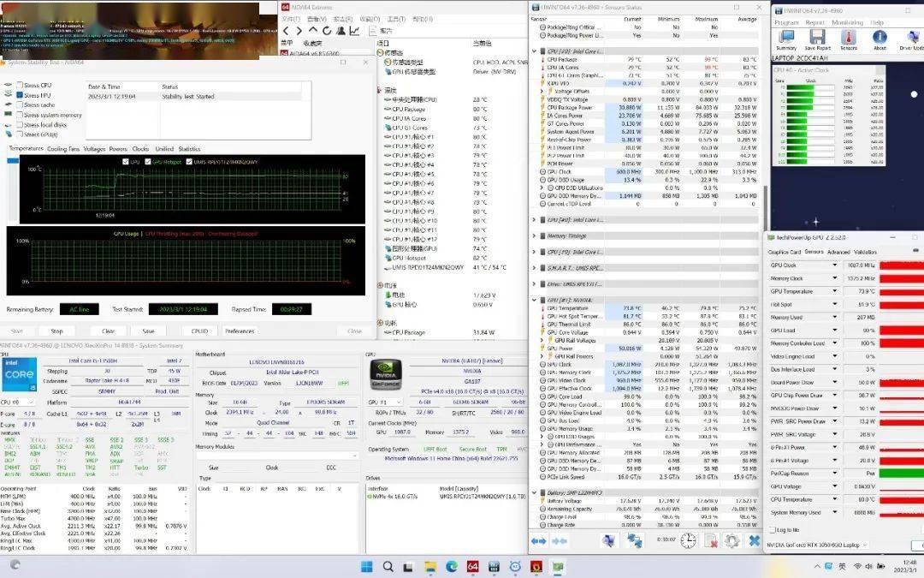Open the Windows Start button on taskbar
Image resolution: width=924 pixels, height=578 pixels.
click(366, 567)
